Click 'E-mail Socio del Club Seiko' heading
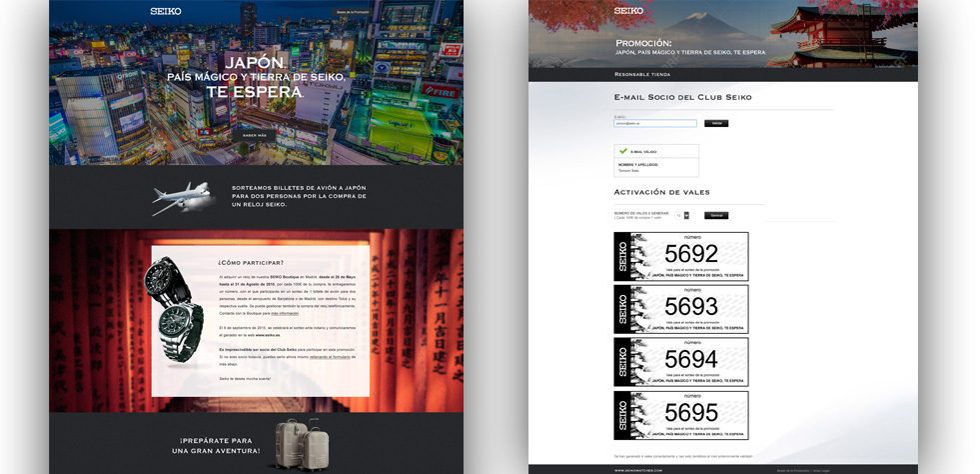980x474 pixels. tap(683, 98)
